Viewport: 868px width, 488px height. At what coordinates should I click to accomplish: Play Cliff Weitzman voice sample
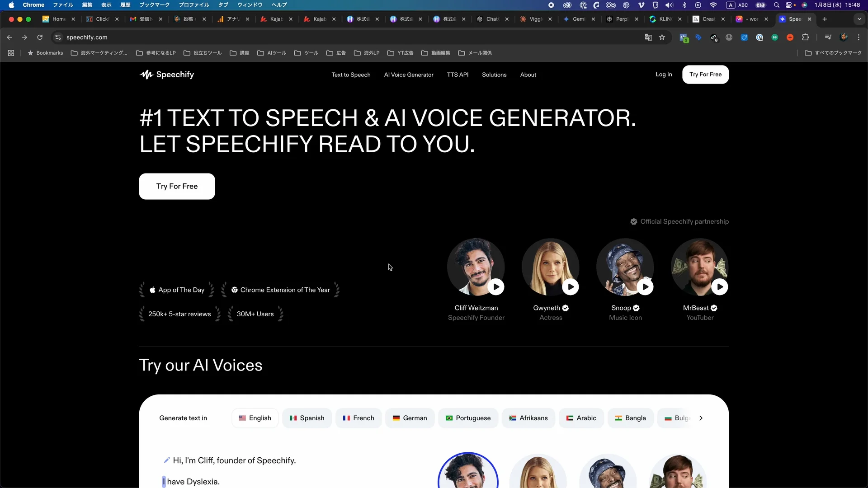point(496,287)
